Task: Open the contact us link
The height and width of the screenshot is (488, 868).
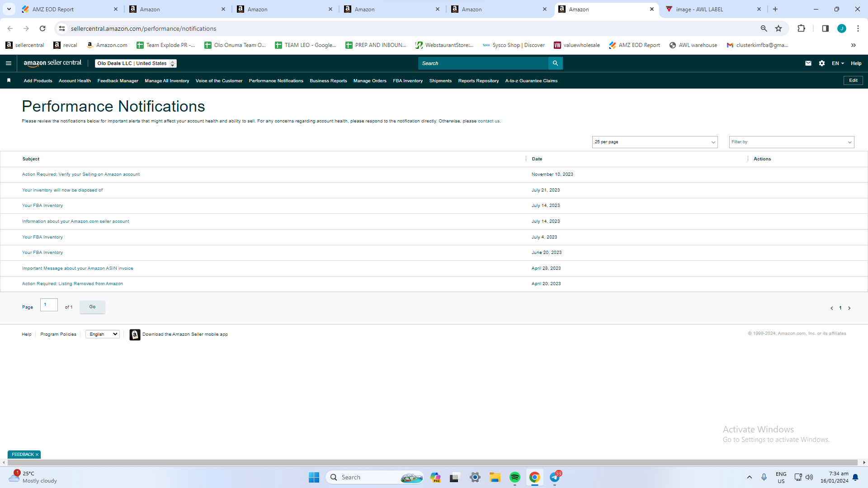Action: 489,121
